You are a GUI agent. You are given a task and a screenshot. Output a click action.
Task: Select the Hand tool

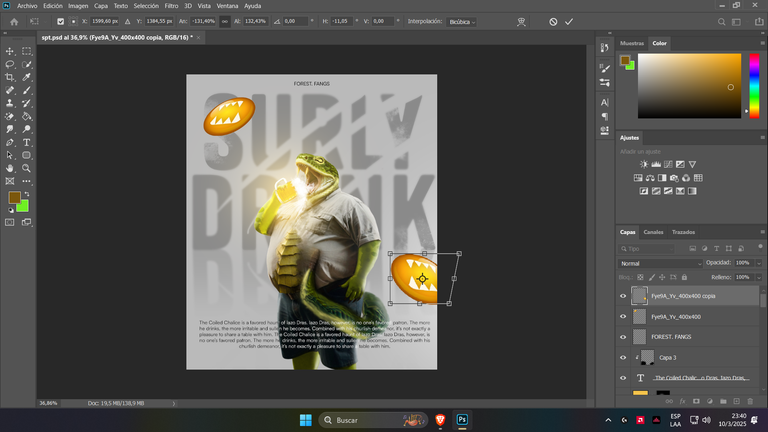[x=10, y=168]
